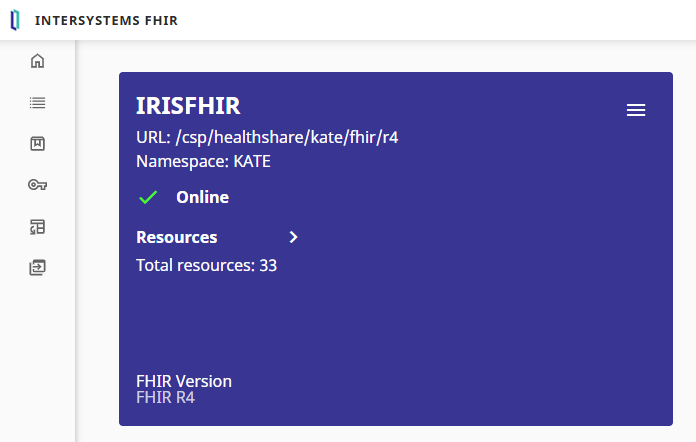696x442 pixels.
Task: Click the Namespace: KATE text
Action: (x=203, y=160)
